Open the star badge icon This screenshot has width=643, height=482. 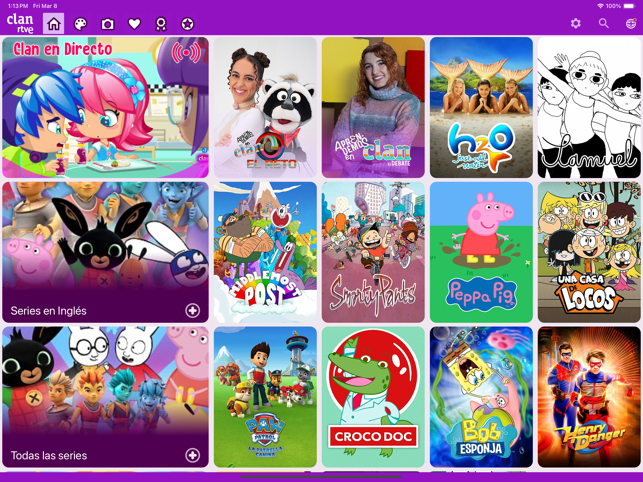[x=187, y=24]
